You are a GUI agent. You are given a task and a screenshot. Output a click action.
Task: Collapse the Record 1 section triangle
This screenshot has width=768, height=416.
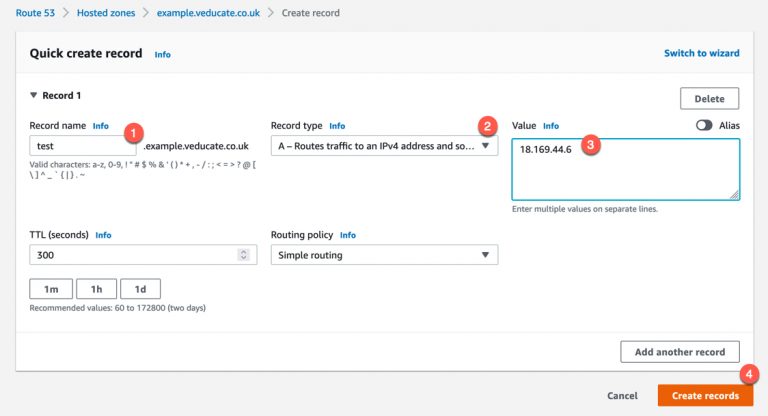tap(34, 96)
